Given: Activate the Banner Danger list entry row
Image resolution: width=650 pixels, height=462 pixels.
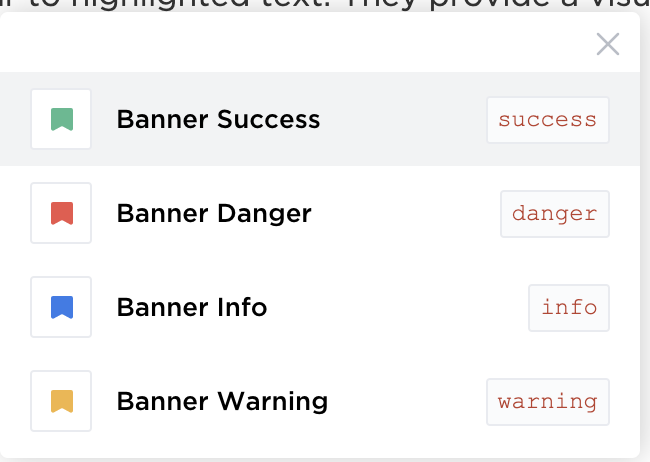Looking at the screenshot, I should (320, 213).
